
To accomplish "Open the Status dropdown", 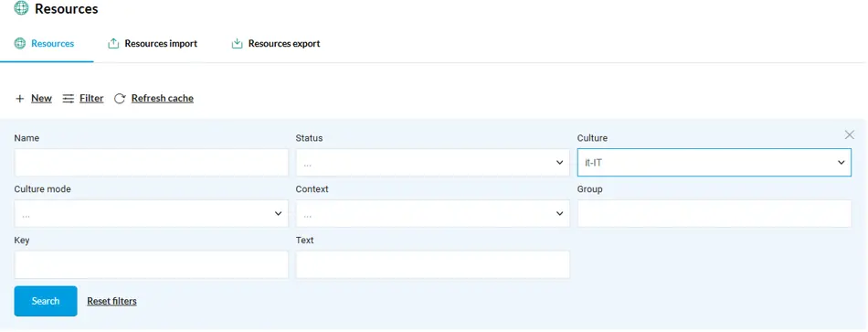I will click(432, 163).
